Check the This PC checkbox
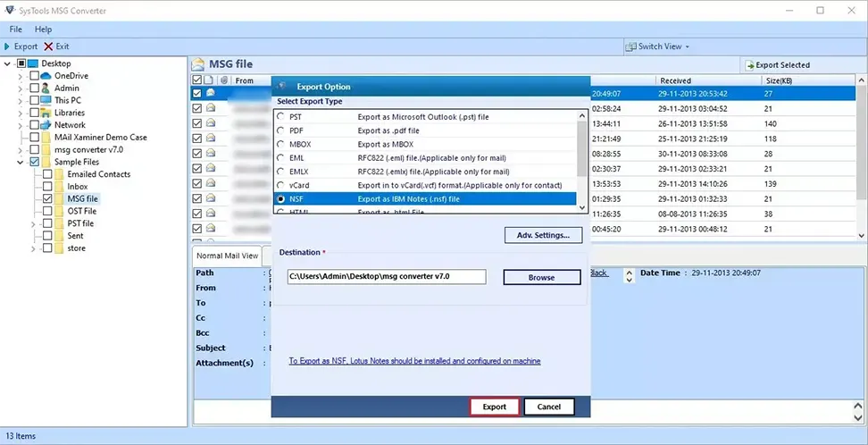The width and height of the screenshot is (868, 445). coord(34,100)
